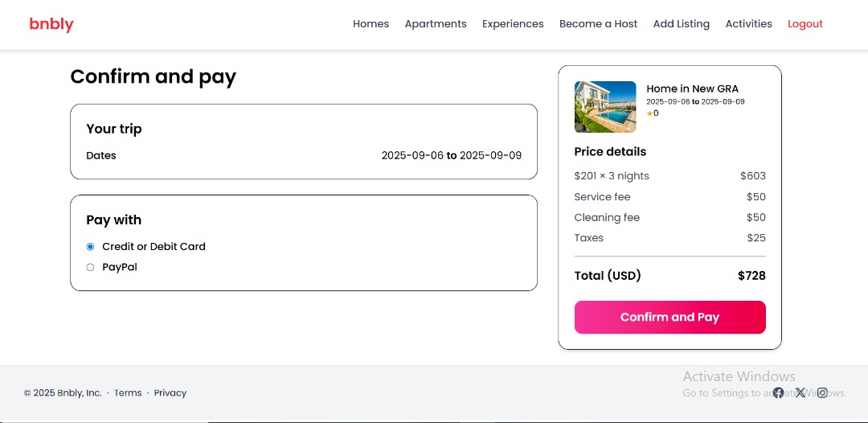The image size is (868, 423).
Task: Open the Terms footer link
Action: [128, 393]
